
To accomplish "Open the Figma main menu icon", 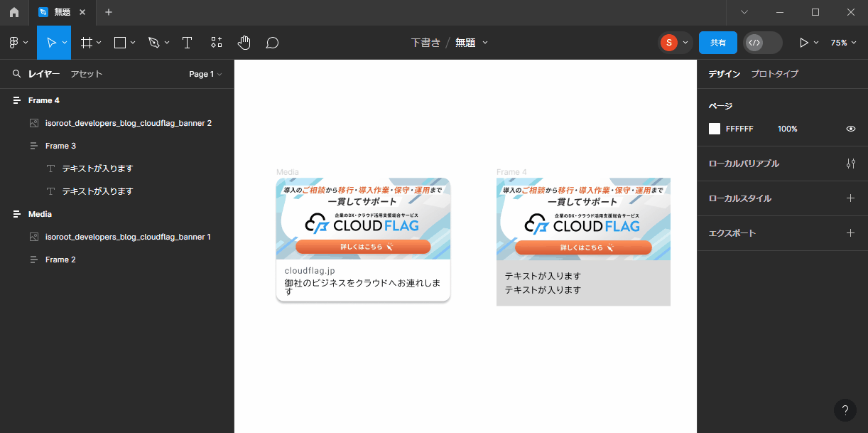I will (13, 43).
